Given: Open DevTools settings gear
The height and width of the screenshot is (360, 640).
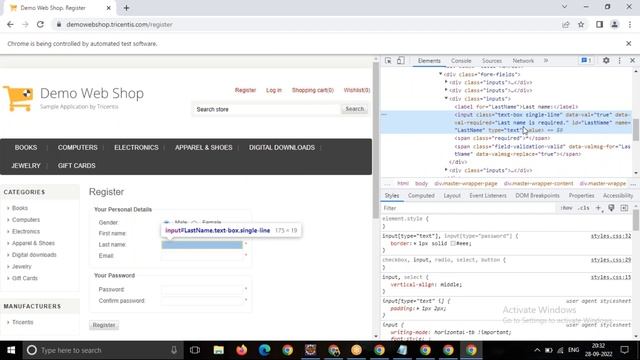Looking at the screenshot, I should click(x=606, y=60).
